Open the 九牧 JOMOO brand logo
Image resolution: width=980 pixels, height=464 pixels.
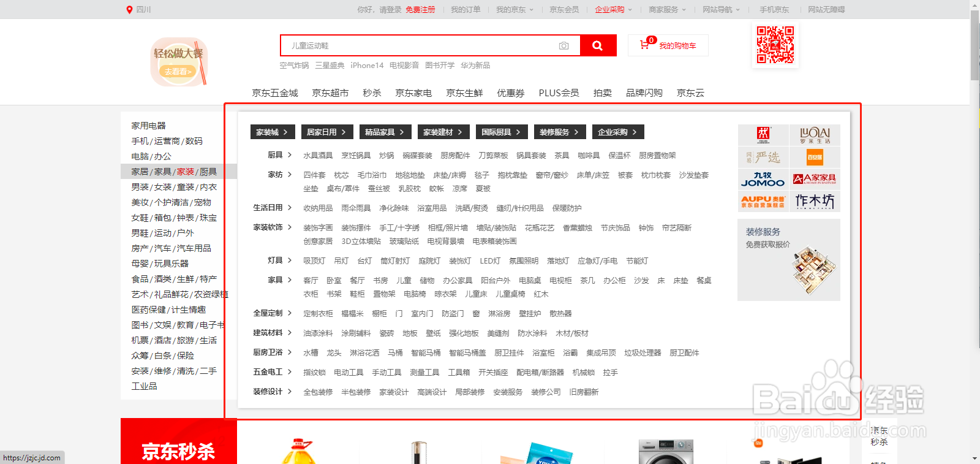tap(763, 179)
